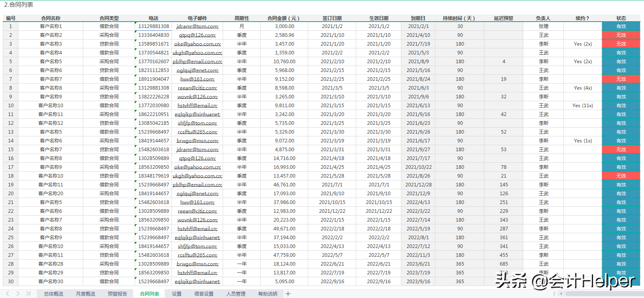Viewport: 644px width, 298px height.
Task: Add a new sheet with plus icon
Action: [x=288, y=294]
